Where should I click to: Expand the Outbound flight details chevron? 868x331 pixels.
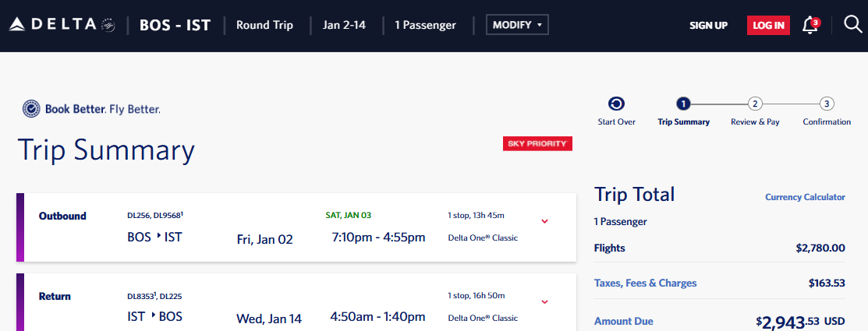click(x=544, y=222)
